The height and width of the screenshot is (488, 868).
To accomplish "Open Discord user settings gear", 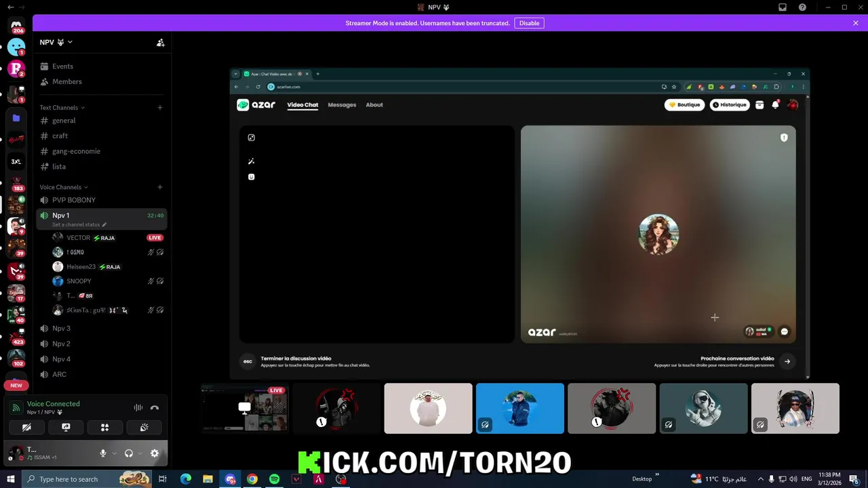I will [x=155, y=453].
